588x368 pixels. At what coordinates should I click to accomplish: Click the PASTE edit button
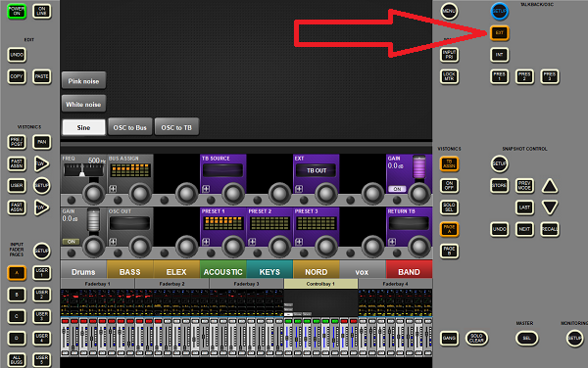[41, 76]
